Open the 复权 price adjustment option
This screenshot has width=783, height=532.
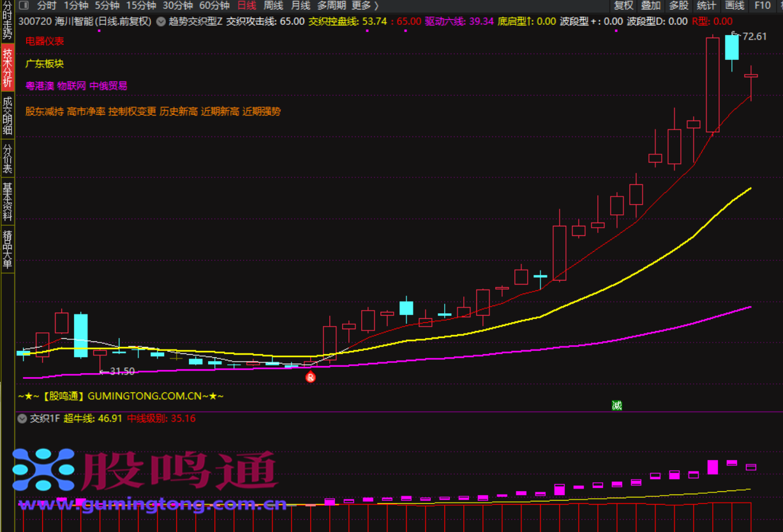(623, 6)
